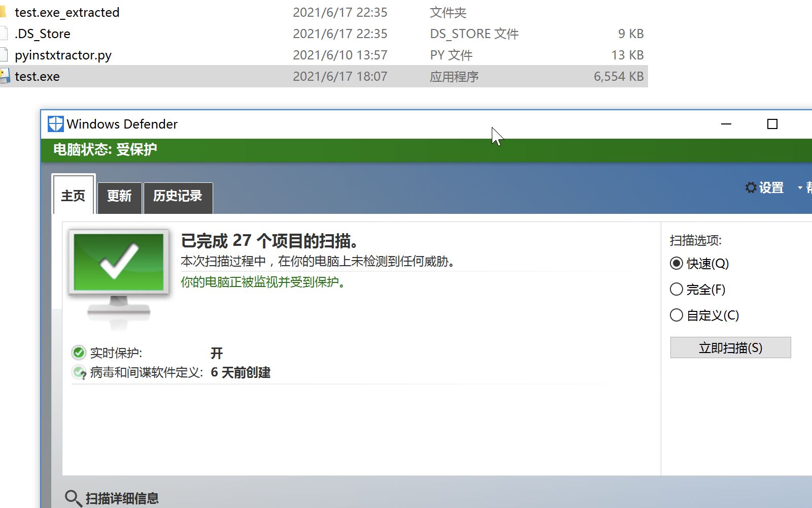
Task: Click the 13 KB size cell
Action: coord(627,55)
